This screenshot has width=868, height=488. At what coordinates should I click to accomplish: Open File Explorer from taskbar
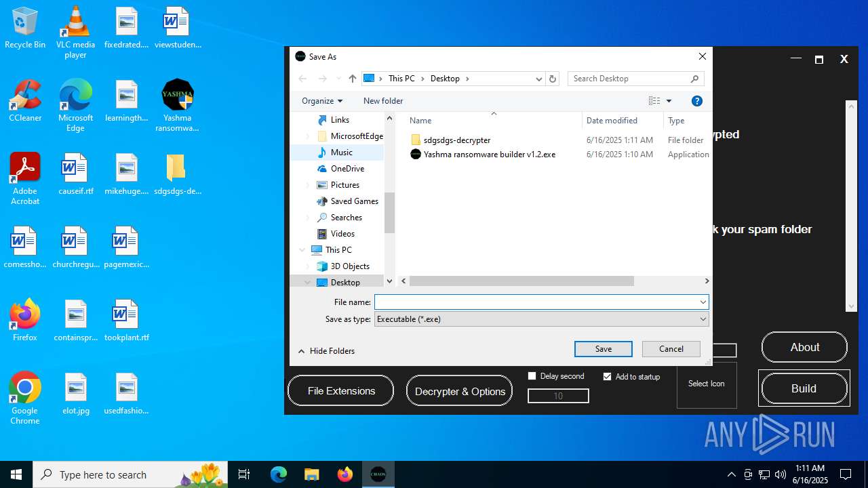click(x=311, y=474)
